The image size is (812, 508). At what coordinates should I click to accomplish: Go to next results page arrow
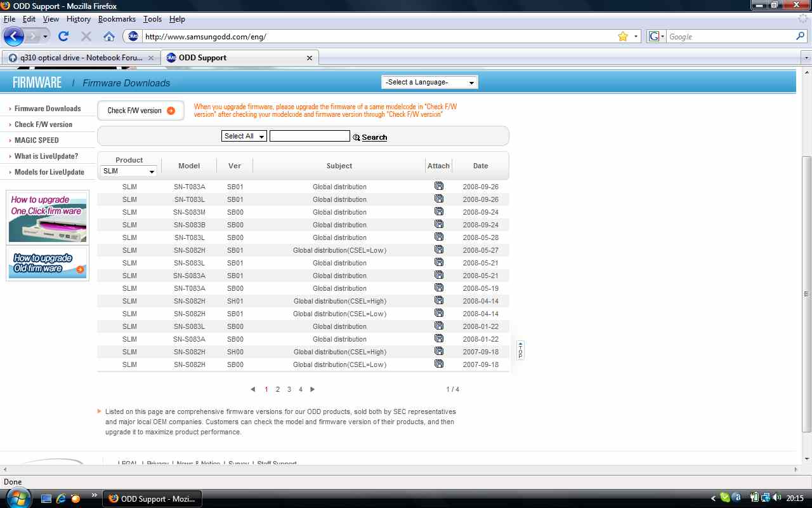(x=312, y=389)
